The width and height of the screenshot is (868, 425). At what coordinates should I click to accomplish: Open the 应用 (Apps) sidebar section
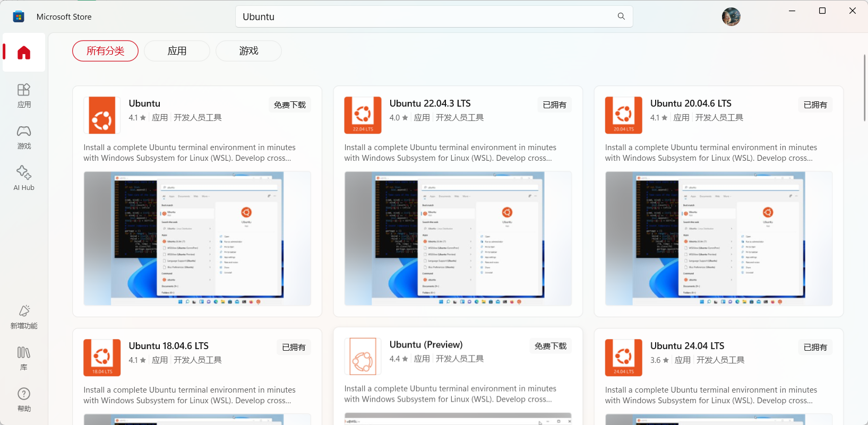pyautogui.click(x=24, y=96)
